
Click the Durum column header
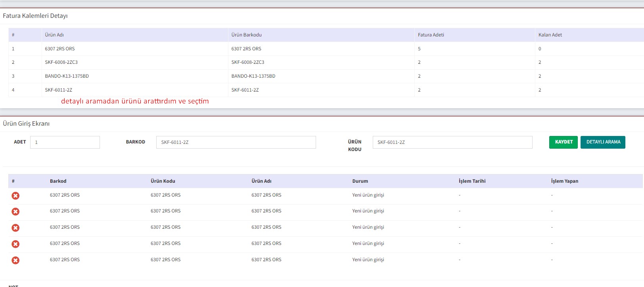[360, 181]
